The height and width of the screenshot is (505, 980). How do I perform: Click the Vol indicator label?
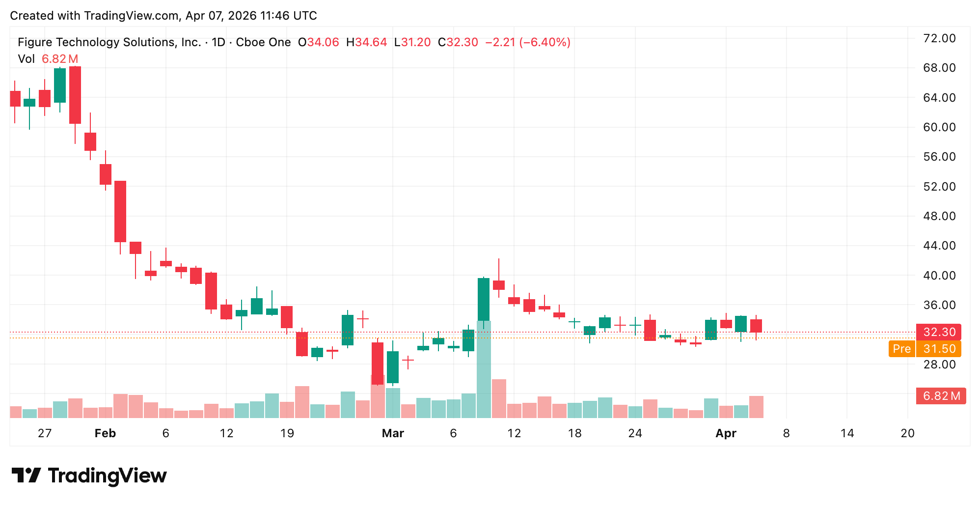(x=26, y=59)
